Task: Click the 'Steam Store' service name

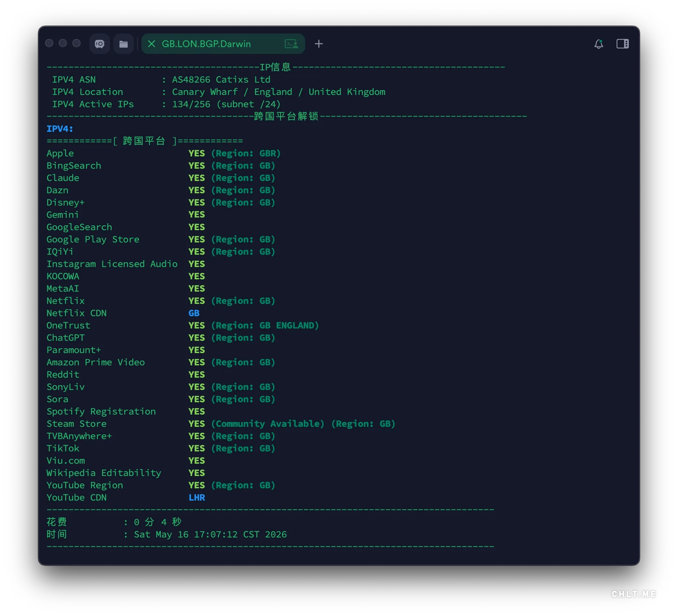Action: pos(76,424)
